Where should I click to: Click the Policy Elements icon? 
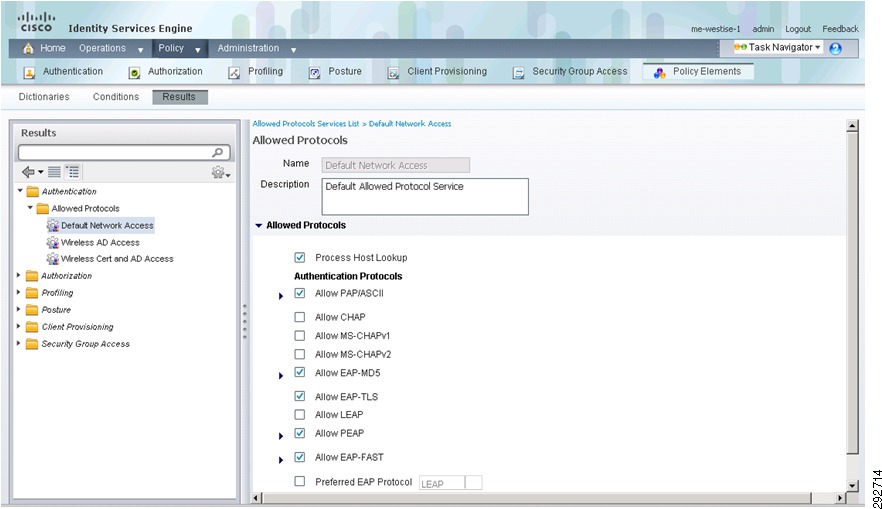(x=659, y=73)
